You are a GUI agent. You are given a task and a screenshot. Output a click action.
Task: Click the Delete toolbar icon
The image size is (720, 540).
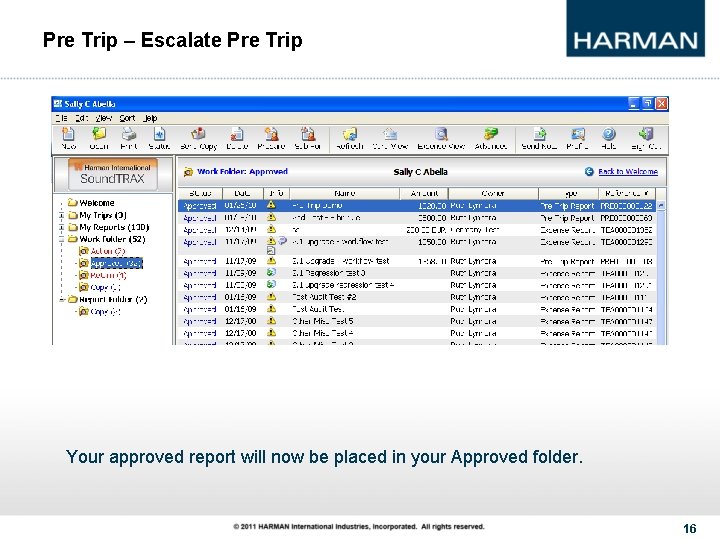click(236, 135)
